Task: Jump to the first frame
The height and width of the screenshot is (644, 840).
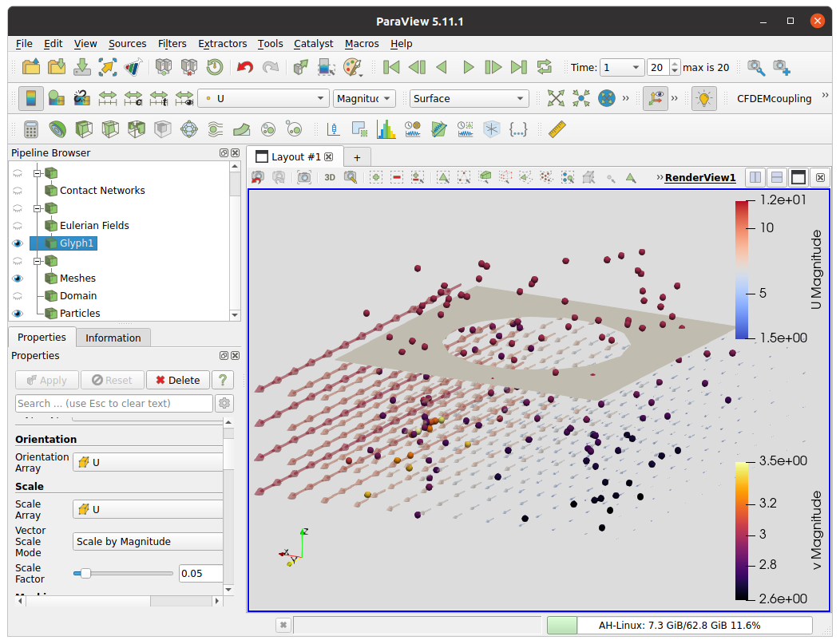Action: tap(391, 67)
